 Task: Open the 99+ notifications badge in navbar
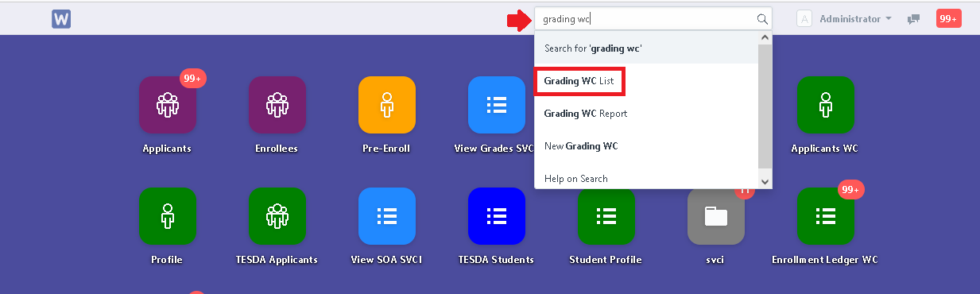(x=949, y=19)
